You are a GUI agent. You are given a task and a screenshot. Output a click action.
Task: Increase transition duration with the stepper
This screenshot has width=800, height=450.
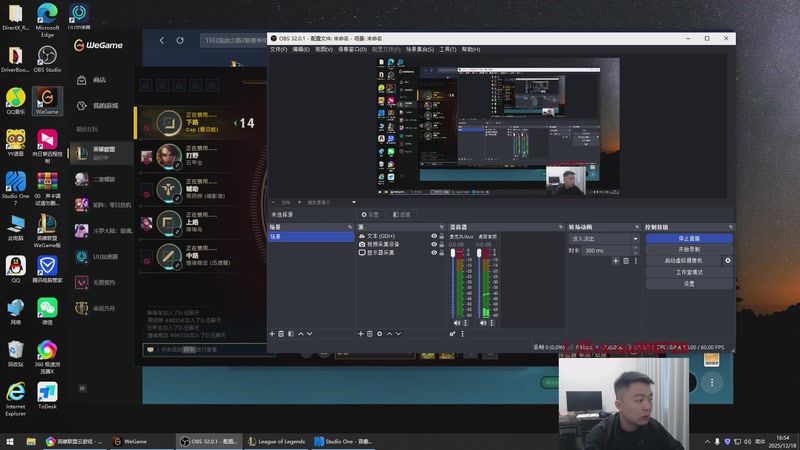click(x=636, y=248)
